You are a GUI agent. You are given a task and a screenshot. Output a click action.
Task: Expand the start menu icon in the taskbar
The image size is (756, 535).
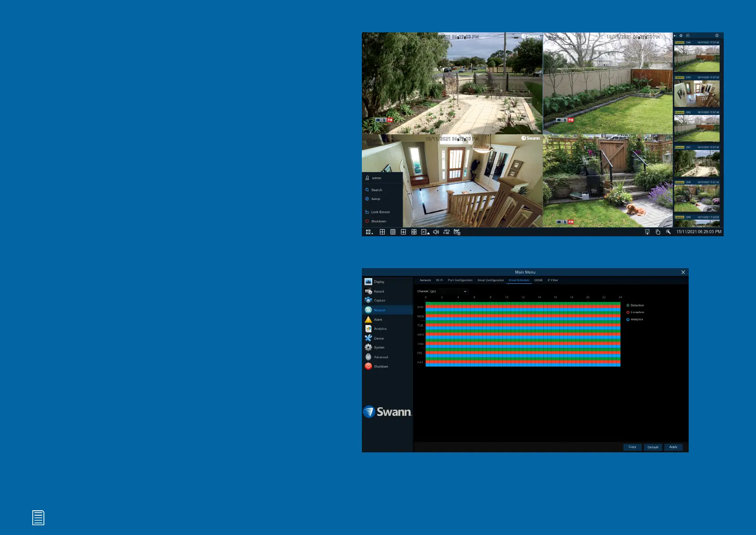pyautogui.click(x=369, y=232)
